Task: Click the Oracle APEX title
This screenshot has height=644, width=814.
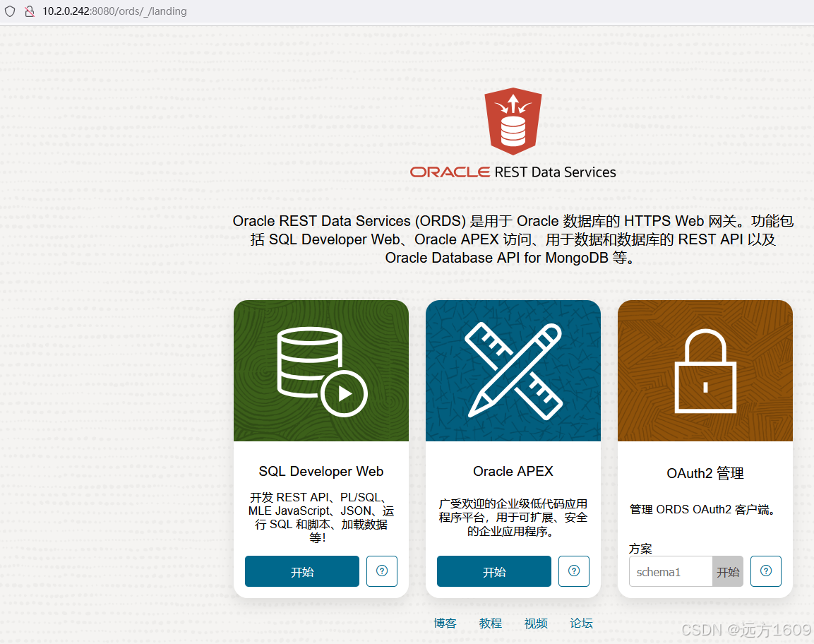Action: coord(513,471)
